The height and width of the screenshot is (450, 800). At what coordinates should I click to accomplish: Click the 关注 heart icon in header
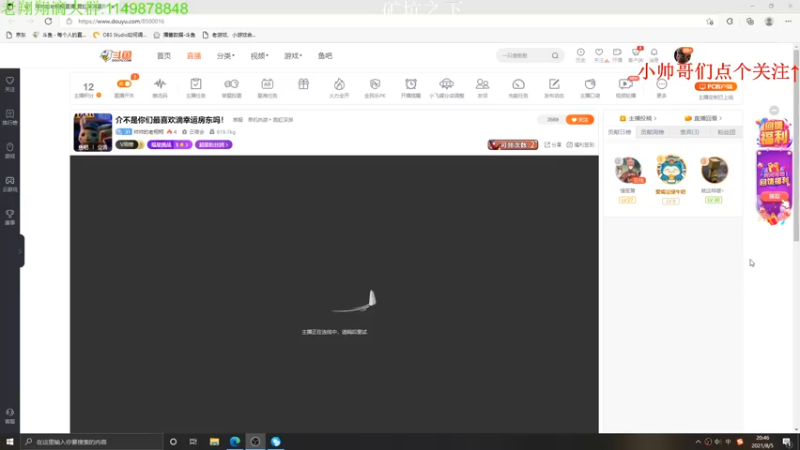coord(599,52)
